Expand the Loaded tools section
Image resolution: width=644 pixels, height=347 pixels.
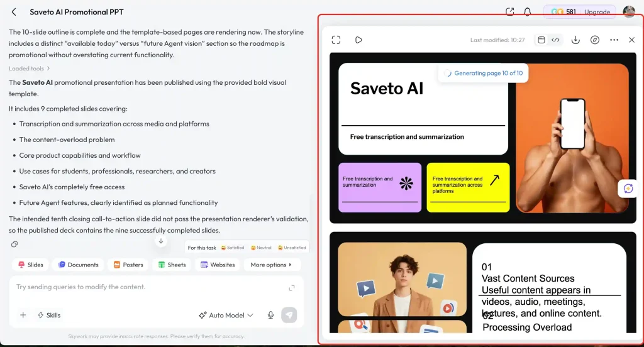tap(29, 69)
